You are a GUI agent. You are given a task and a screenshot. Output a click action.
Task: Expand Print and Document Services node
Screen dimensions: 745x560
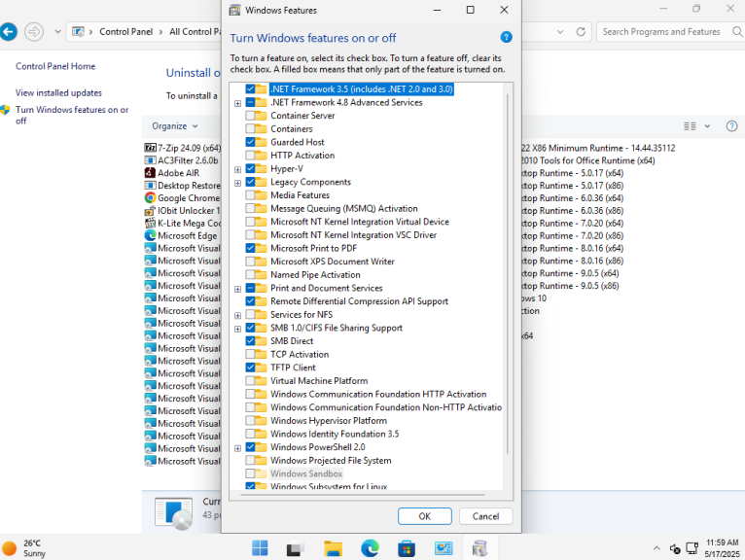(x=237, y=289)
